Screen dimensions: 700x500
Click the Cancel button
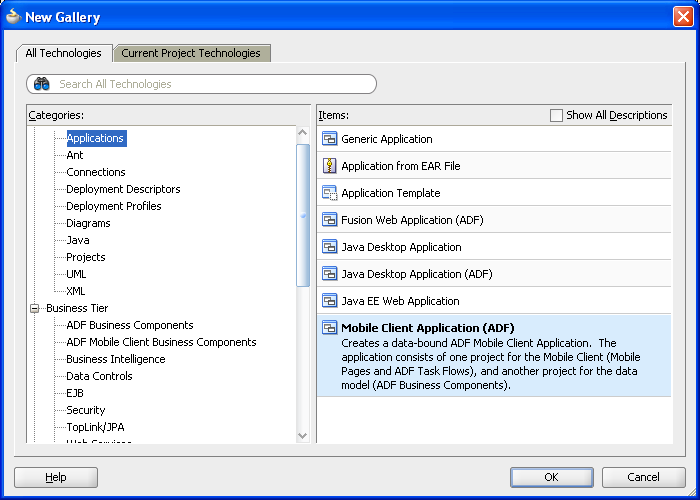[643, 477]
